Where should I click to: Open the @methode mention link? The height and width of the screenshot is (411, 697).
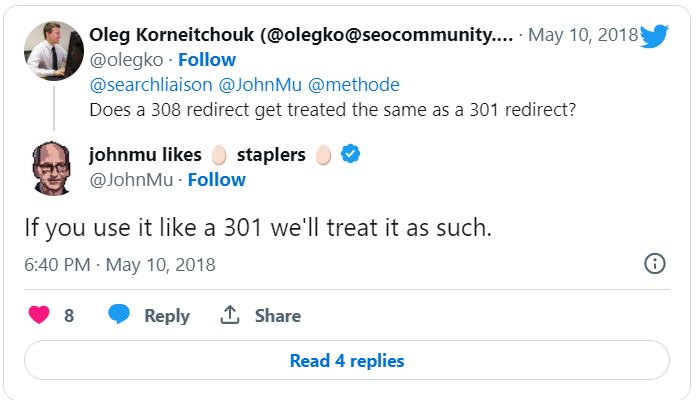(x=355, y=85)
